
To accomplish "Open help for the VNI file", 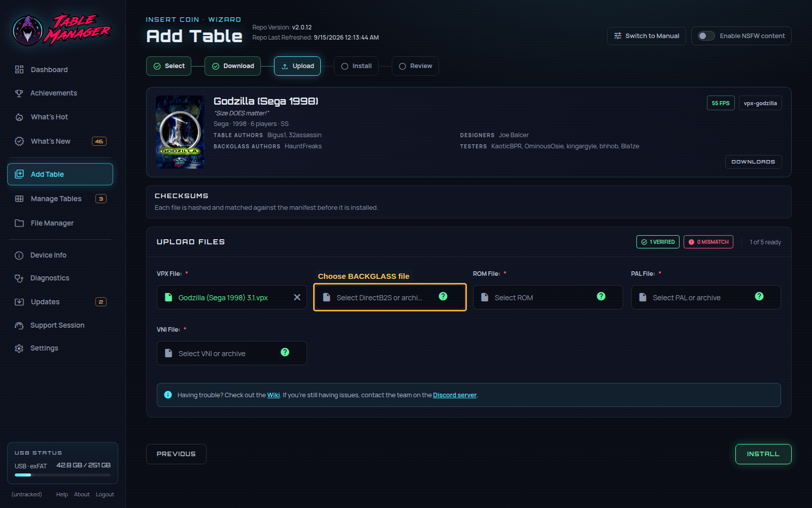I will tap(285, 352).
